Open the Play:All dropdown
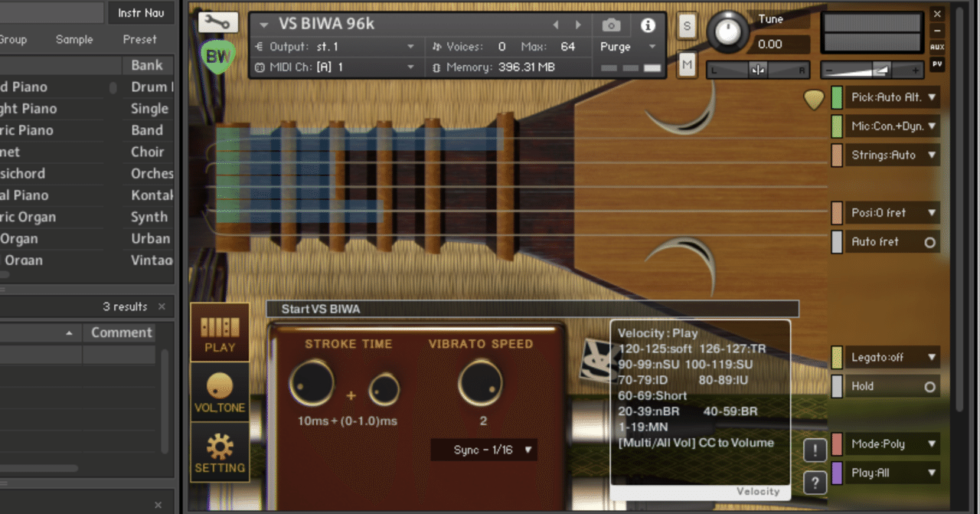 893,473
